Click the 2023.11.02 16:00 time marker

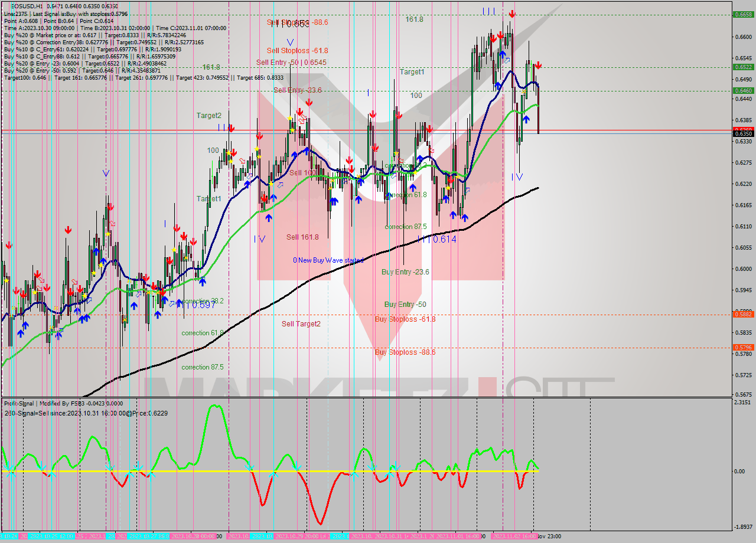515,537
